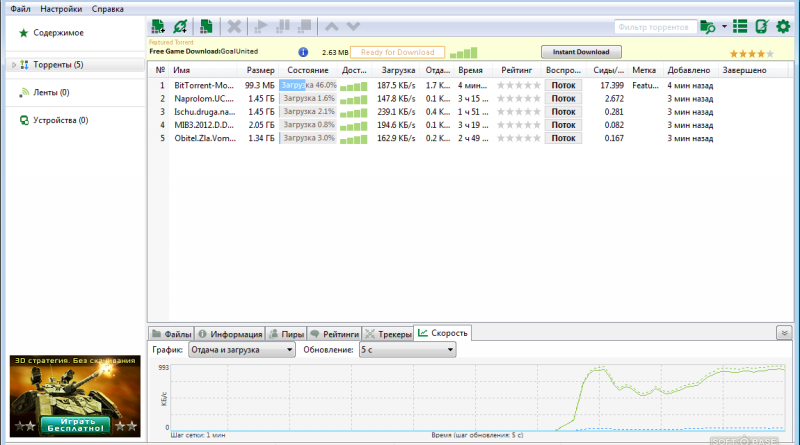Viewport: 800px width, 445px height.
Task: Select the Скорость tab
Action: pyautogui.click(x=442, y=333)
